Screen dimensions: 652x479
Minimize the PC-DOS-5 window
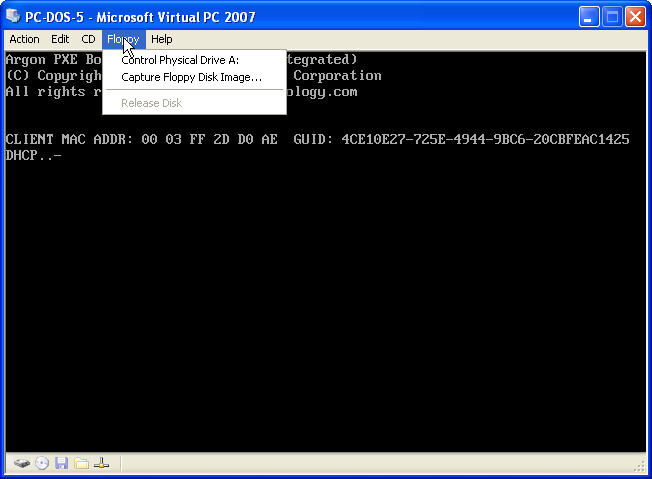589,17
